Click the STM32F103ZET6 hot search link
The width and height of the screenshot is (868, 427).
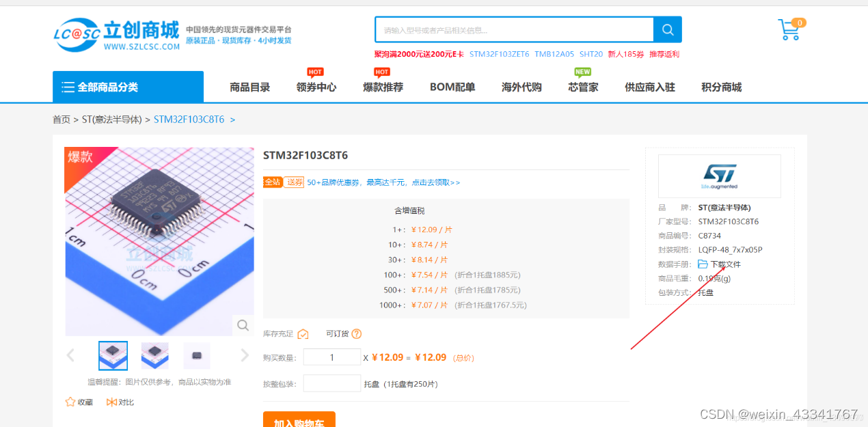coord(499,54)
